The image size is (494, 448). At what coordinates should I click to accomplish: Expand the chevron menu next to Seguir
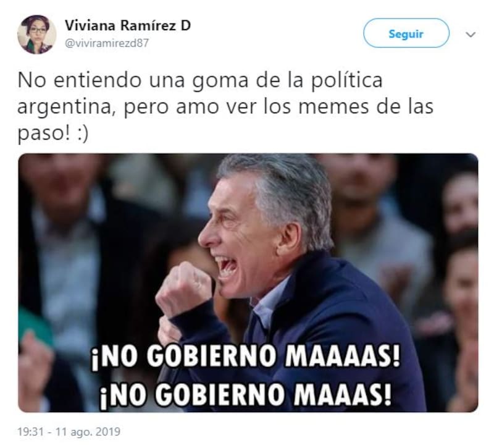point(471,35)
